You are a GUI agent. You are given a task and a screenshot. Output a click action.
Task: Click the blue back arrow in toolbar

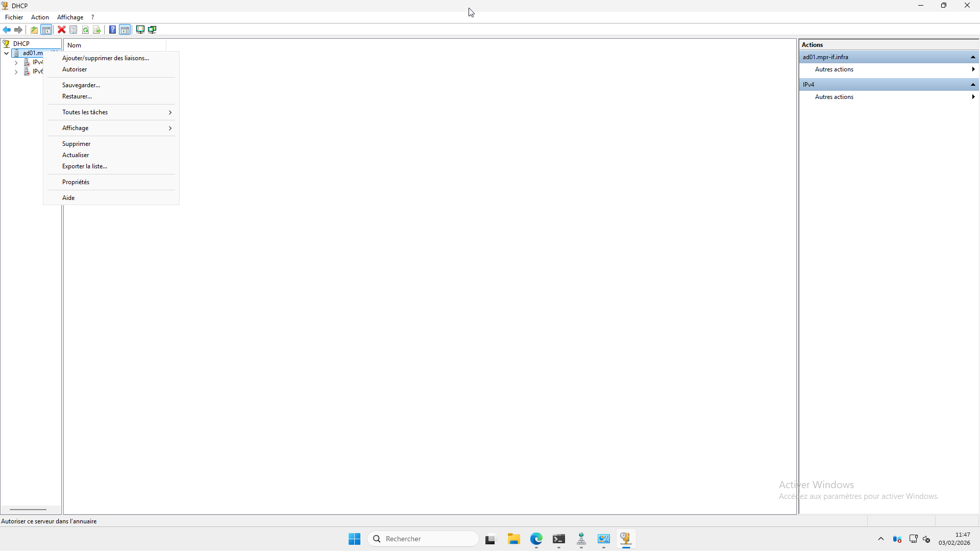tap(7, 30)
